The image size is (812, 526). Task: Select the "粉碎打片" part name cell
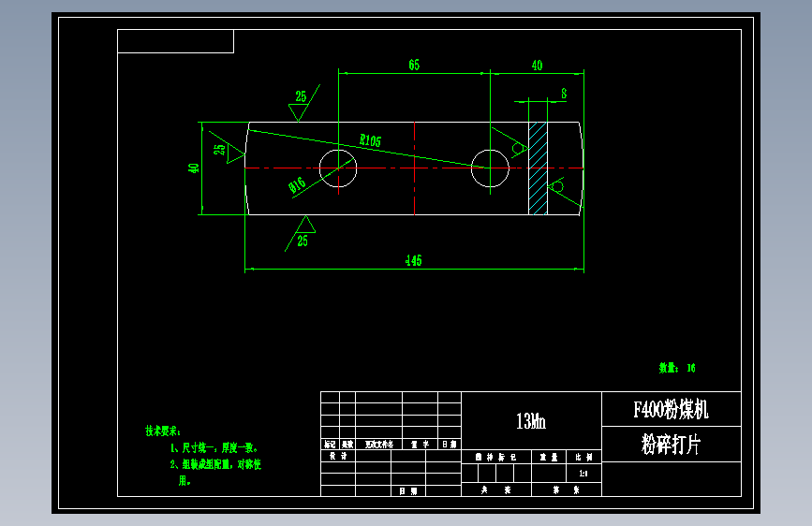[672, 445]
